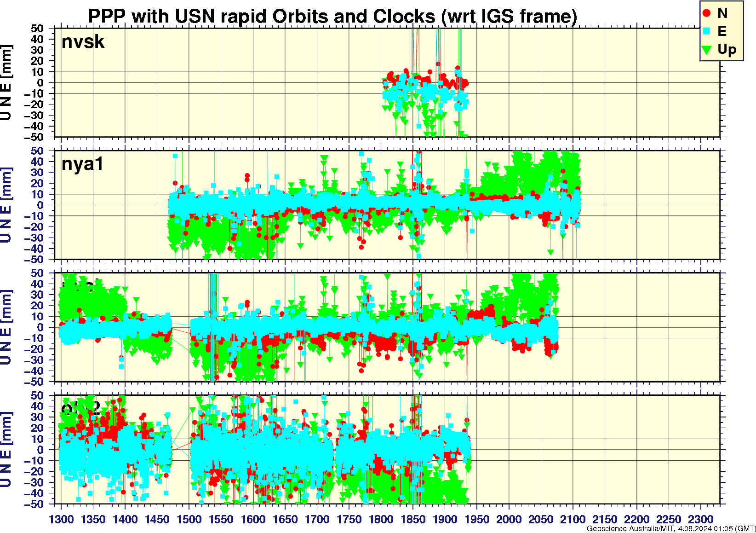
Task: Select the 'E' legend label
Action: pos(722,31)
